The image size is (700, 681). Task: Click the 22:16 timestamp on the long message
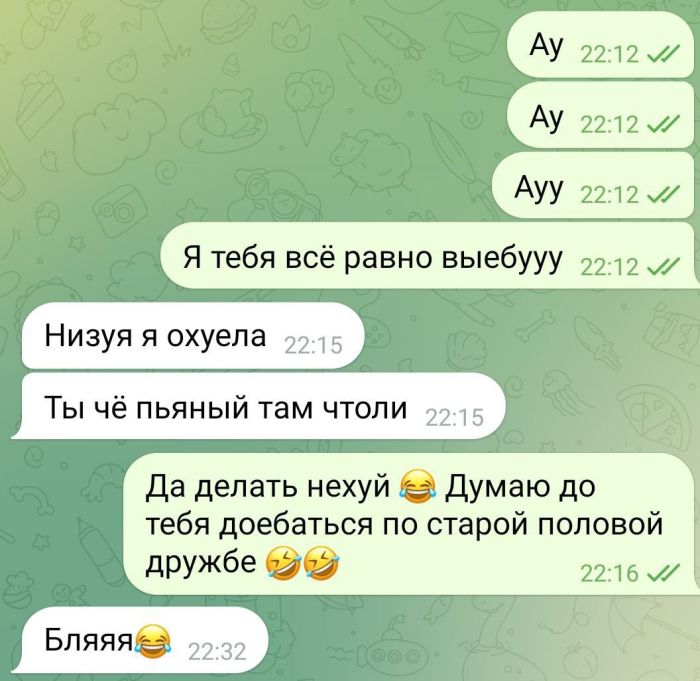pyautogui.click(x=610, y=573)
